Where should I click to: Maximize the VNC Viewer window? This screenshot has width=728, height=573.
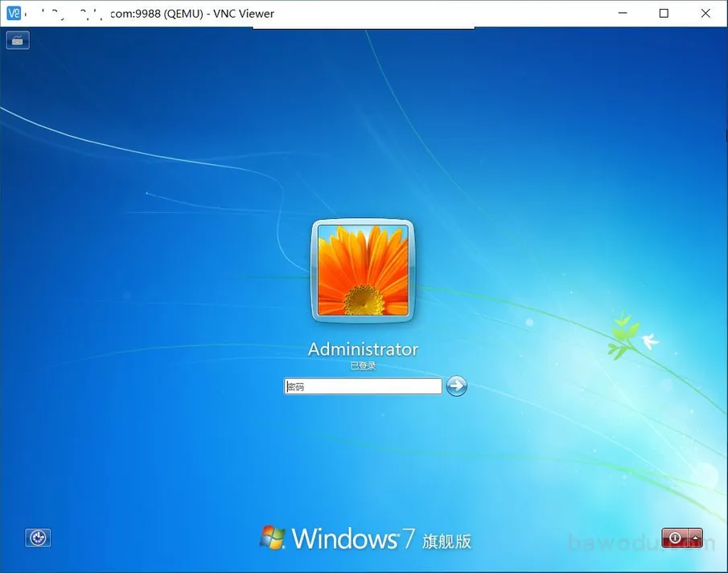[x=664, y=13]
